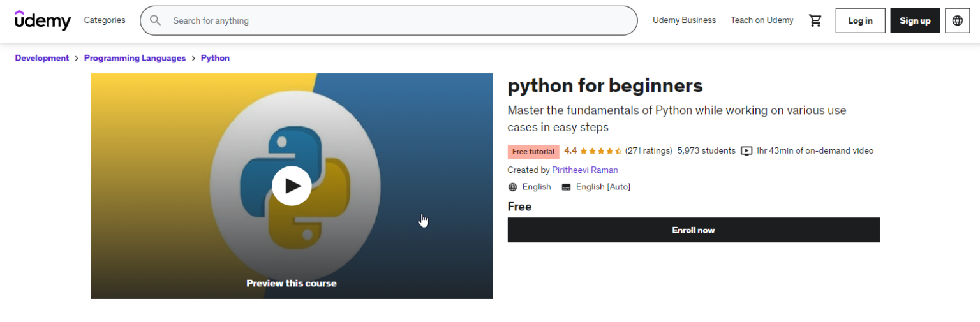Click the Sign up button
Image resolution: width=980 pixels, height=322 pixels.
click(915, 20)
